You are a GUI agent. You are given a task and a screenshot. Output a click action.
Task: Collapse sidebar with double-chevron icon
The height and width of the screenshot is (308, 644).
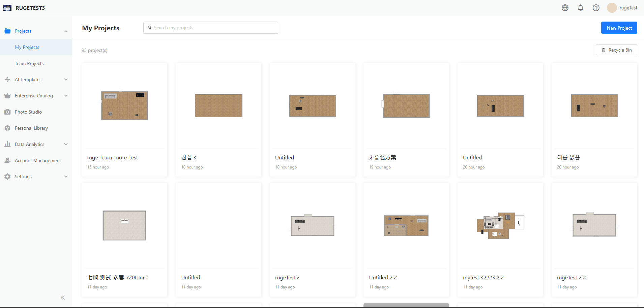pyautogui.click(x=63, y=298)
